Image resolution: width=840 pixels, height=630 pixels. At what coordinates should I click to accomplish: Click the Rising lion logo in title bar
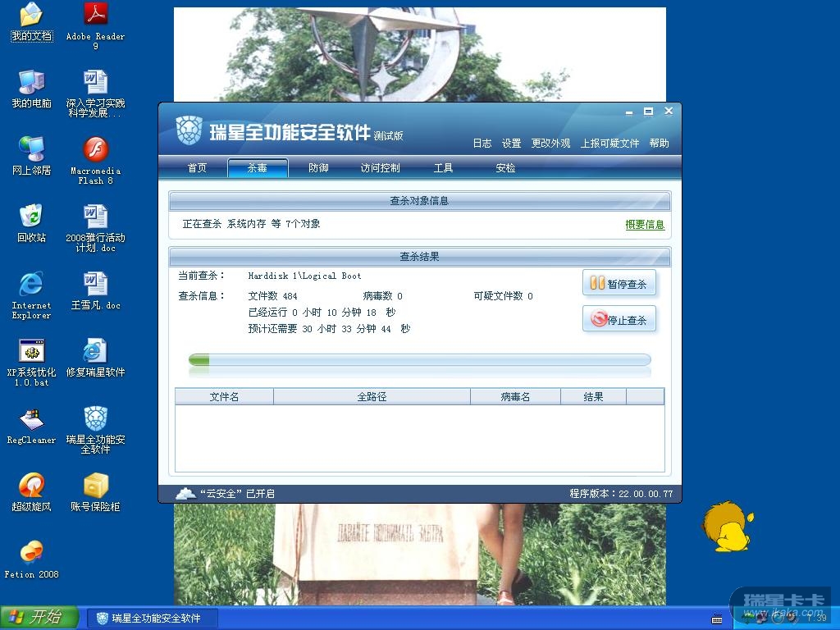tap(189, 130)
